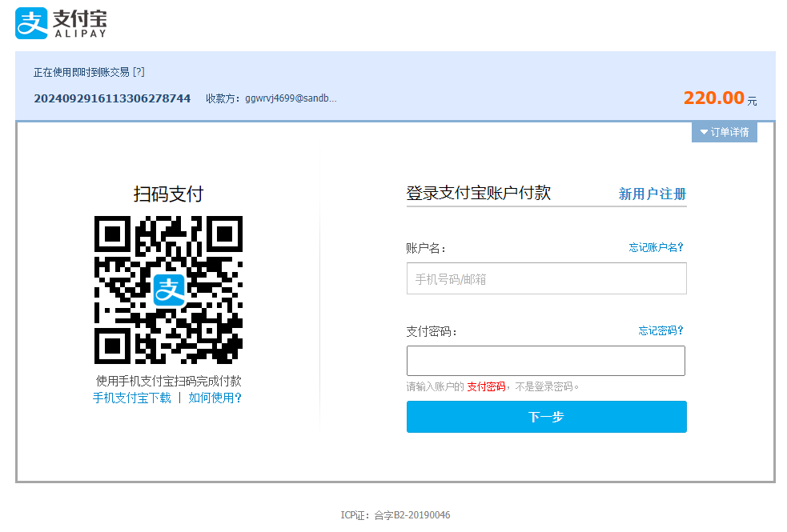Select order number 20240929161133062787​44

(x=112, y=98)
